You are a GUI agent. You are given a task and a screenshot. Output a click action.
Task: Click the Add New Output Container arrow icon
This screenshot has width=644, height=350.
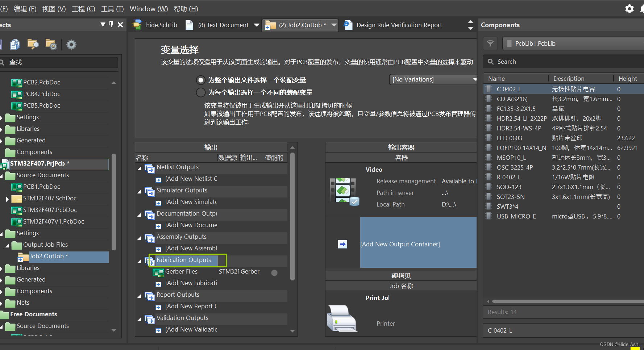(342, 244)
